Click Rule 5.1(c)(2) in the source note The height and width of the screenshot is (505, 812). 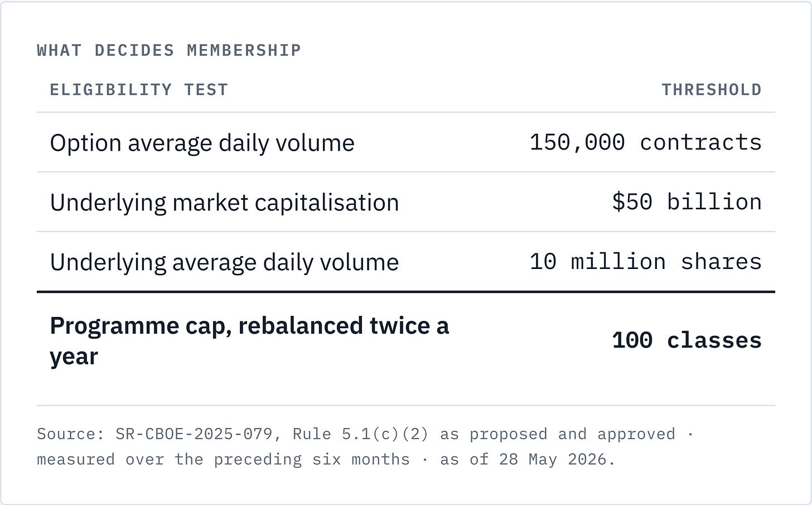pyautogui.click(x=361, y=434)
